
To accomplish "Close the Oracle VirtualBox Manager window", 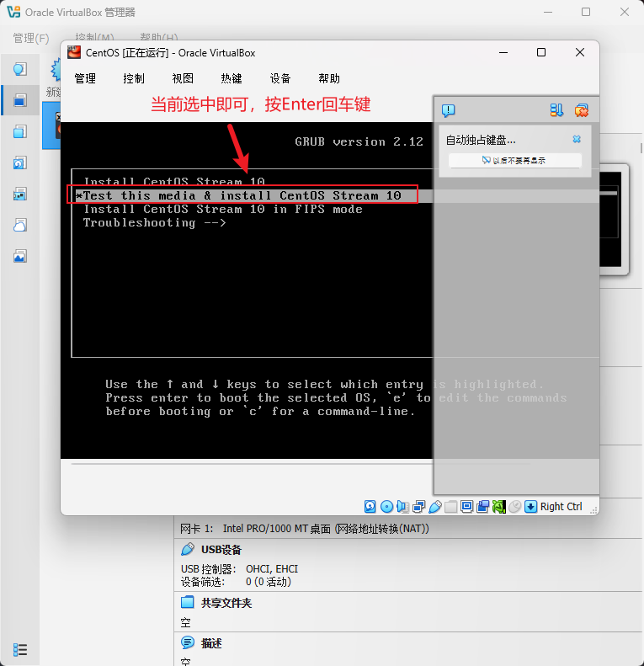I will pos(625,12).
